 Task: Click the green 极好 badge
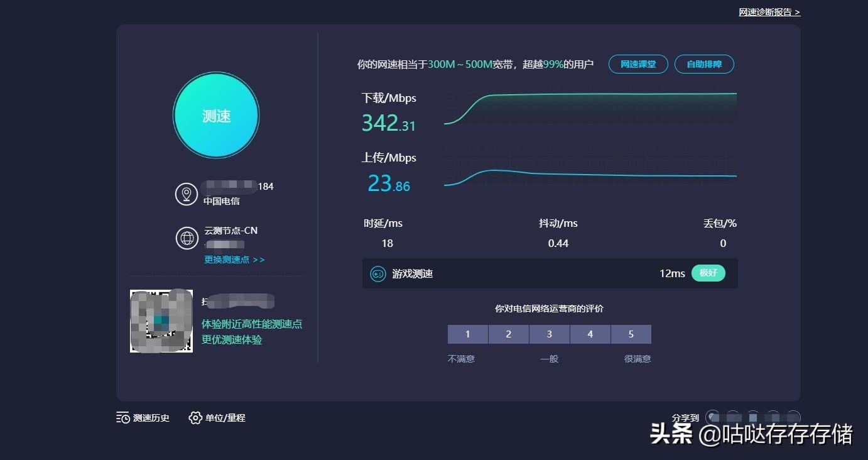pyautogui.click(x=708, y=273)
